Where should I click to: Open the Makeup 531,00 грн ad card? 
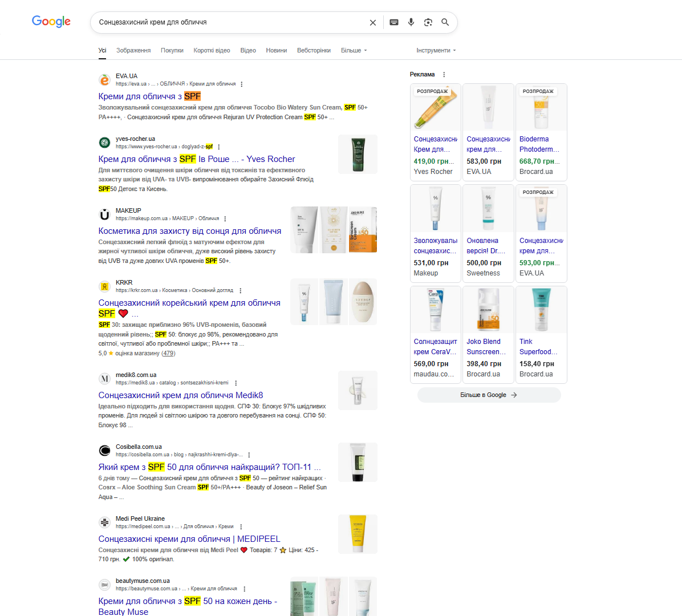[436, 234]
